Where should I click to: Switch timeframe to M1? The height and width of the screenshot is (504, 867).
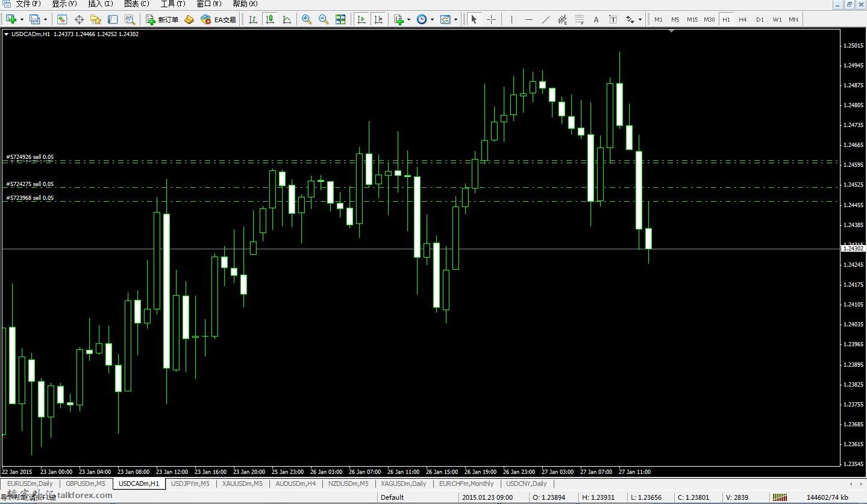pos(659,19)
